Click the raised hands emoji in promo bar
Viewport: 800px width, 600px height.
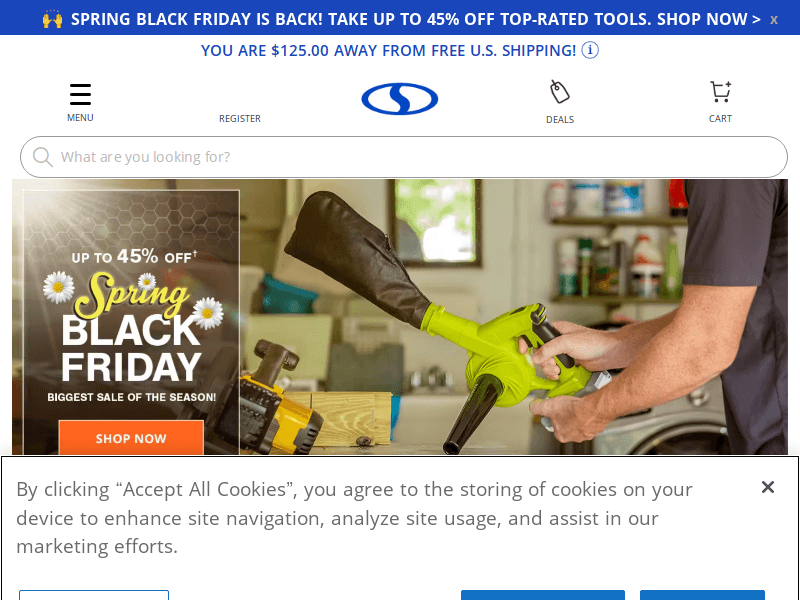(x=53, y=19)
